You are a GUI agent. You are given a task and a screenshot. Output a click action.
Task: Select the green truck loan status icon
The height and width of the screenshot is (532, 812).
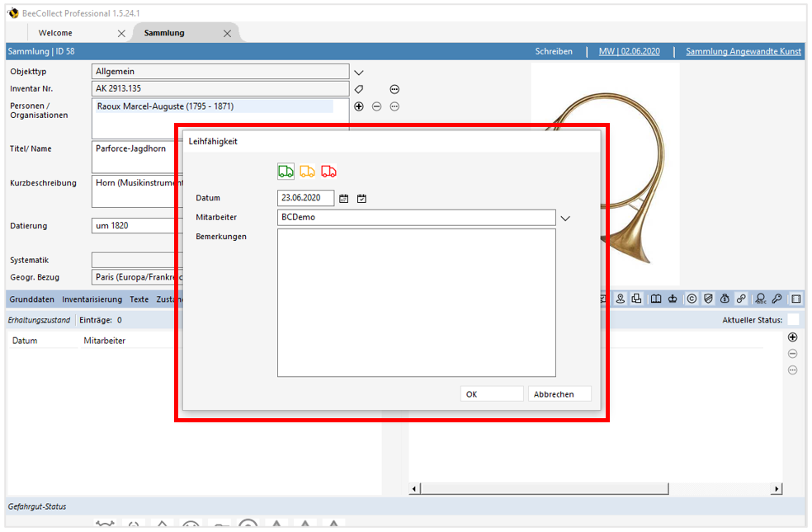[286, 171]
